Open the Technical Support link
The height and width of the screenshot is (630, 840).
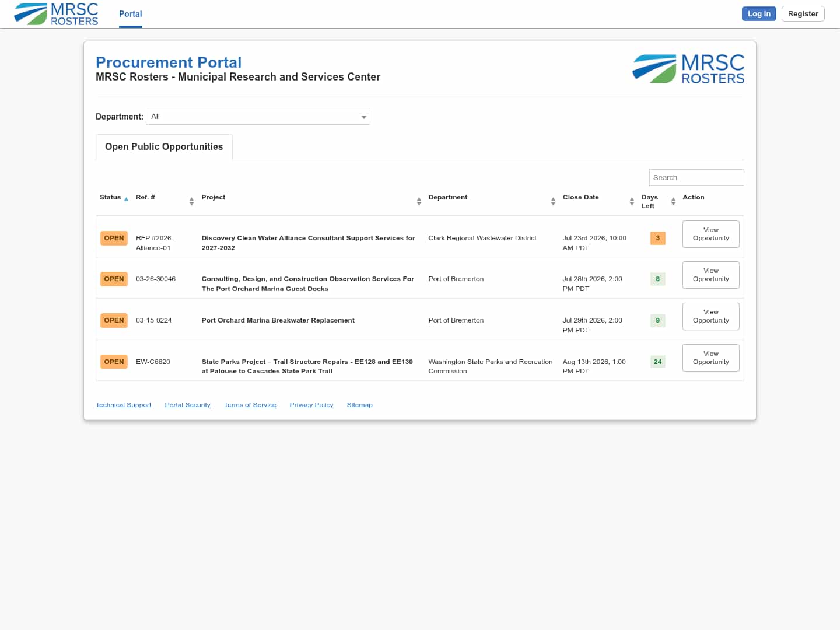pyautogui.click(x=123, y=405)
